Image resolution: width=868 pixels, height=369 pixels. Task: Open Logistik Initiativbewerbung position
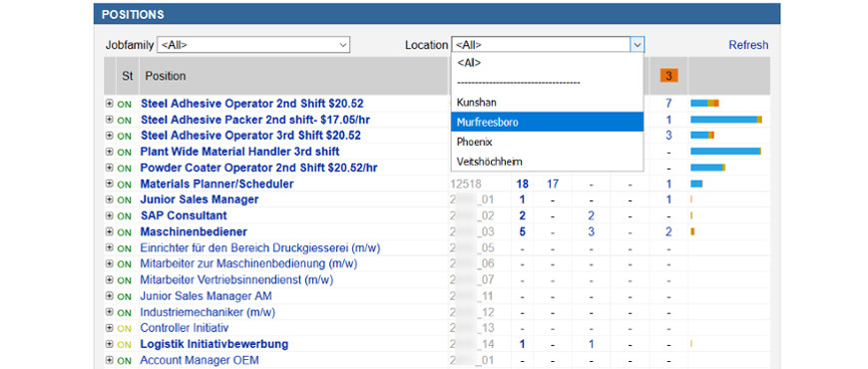point(215,344)
